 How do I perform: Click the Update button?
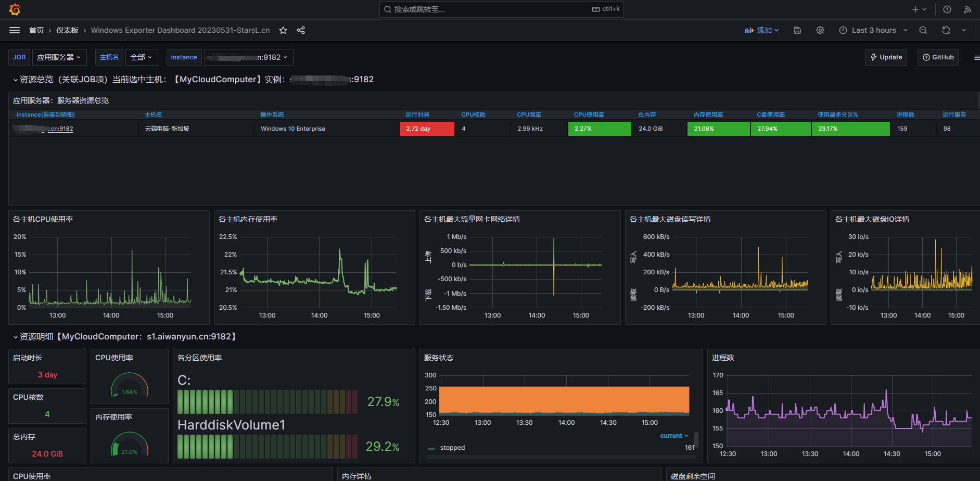click(886, 57)
